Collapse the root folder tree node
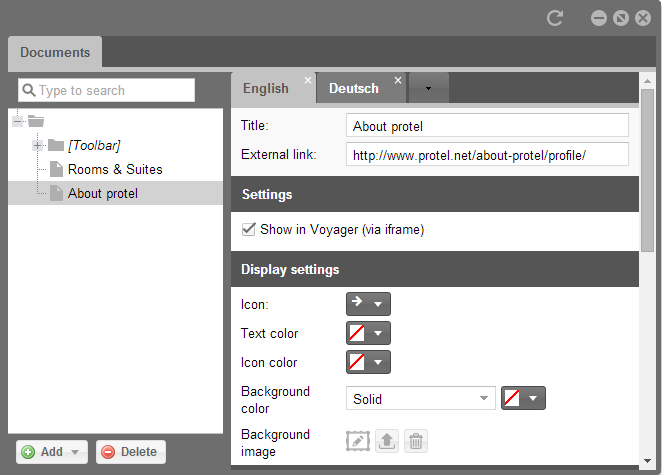This screenshot has height=475, width=662. pos(17,122)
